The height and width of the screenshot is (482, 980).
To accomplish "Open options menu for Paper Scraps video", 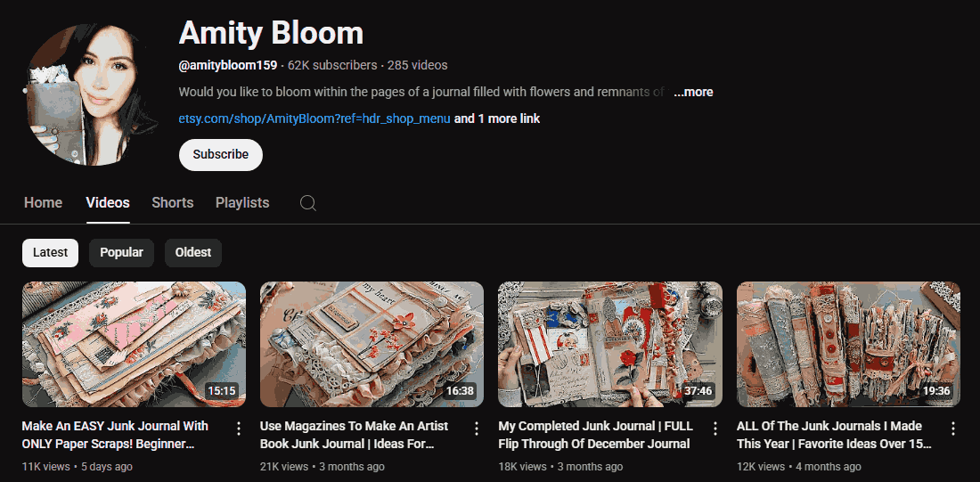I will pyautogui.click(x=238, y=429).
